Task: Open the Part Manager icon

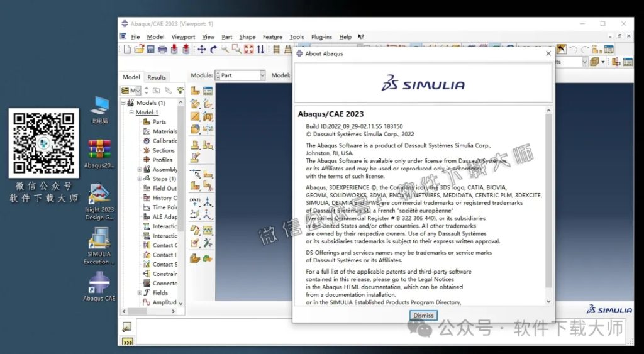Action: point(208,91)
